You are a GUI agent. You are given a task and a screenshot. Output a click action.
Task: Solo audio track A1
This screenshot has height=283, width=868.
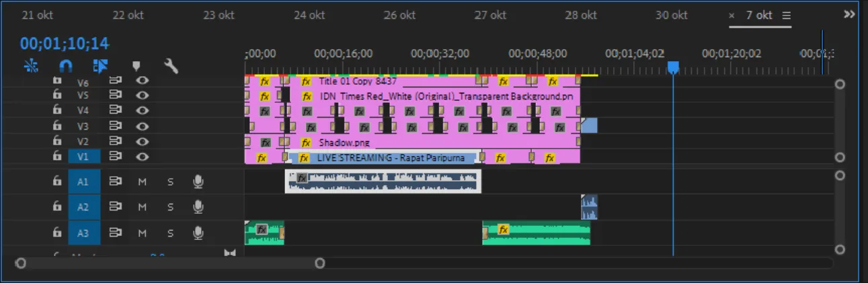click(x=170, y=181)
